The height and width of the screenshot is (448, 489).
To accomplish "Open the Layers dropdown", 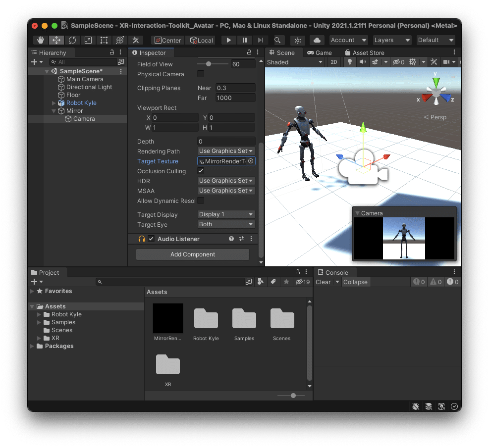I will [x=392, y=40].
